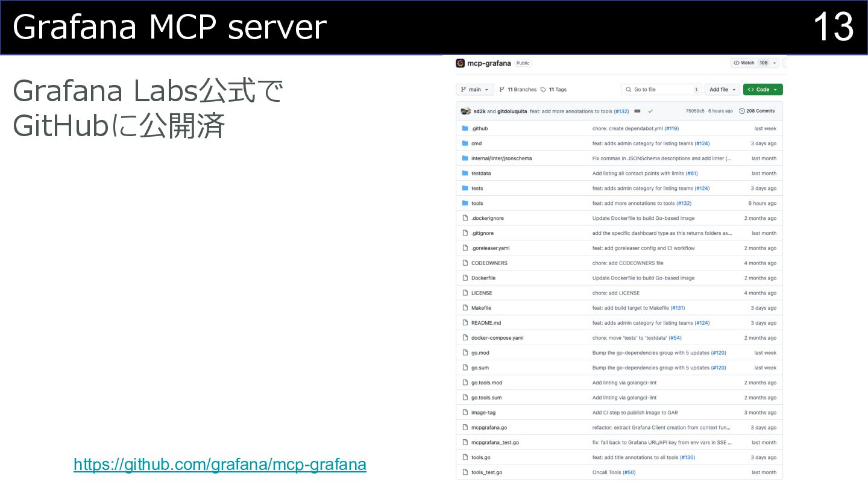Click the green commit status checkmark

(650, 111)
